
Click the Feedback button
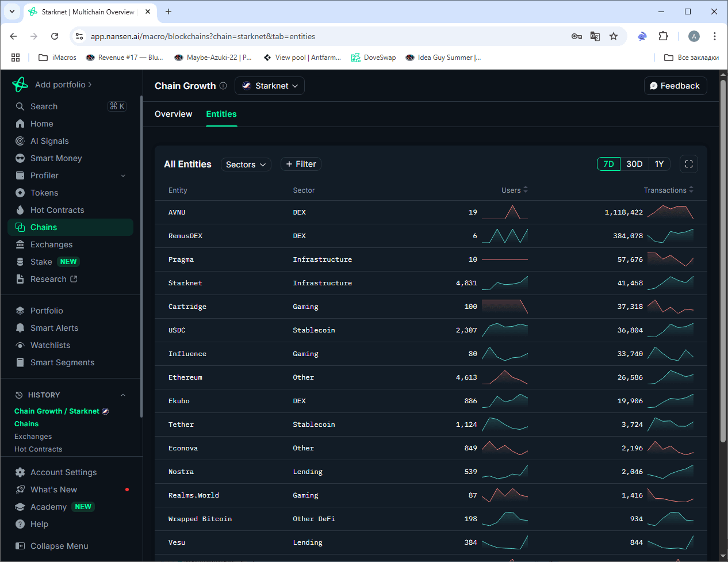[x=676, y=86]
